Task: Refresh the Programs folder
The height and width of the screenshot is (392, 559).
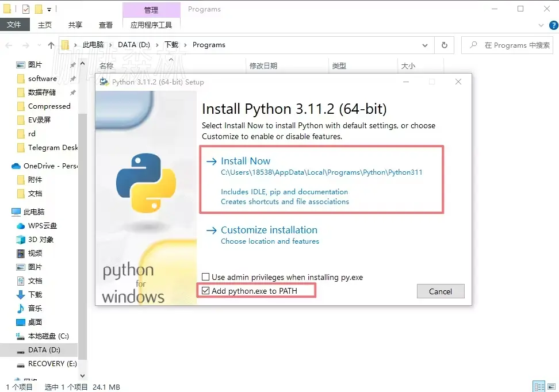Action: pos(444,45)
